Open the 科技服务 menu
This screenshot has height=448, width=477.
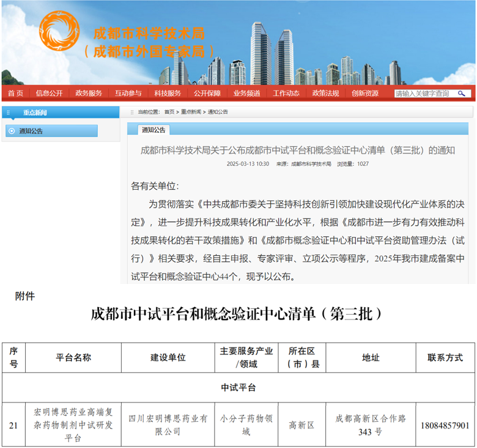(x=168, y=94)
